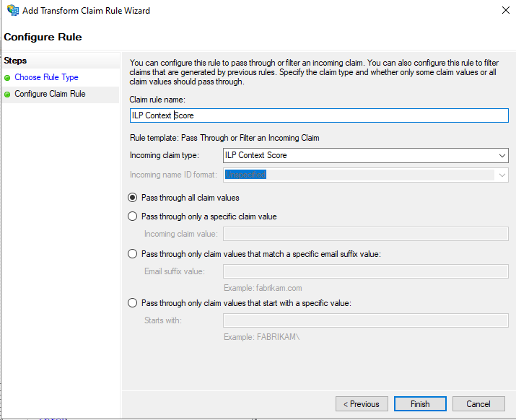Click the wizard window title bar text
Viewport: 516px width, 420px height.
point(87,11)
